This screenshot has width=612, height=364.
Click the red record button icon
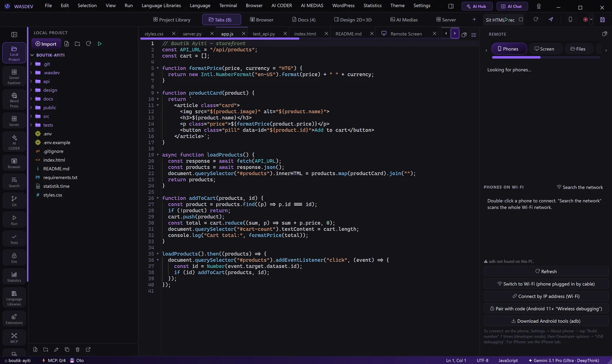[585, 20]
